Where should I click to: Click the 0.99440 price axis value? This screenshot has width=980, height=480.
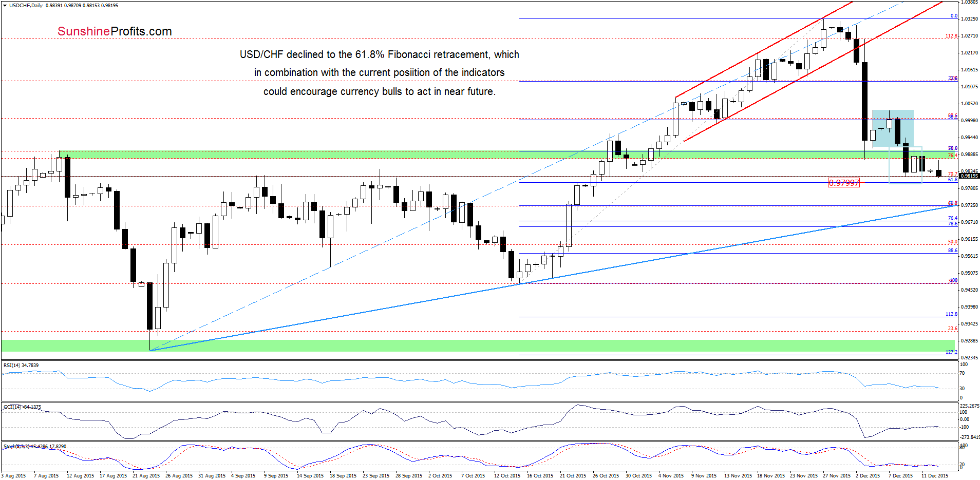[970, 138]
